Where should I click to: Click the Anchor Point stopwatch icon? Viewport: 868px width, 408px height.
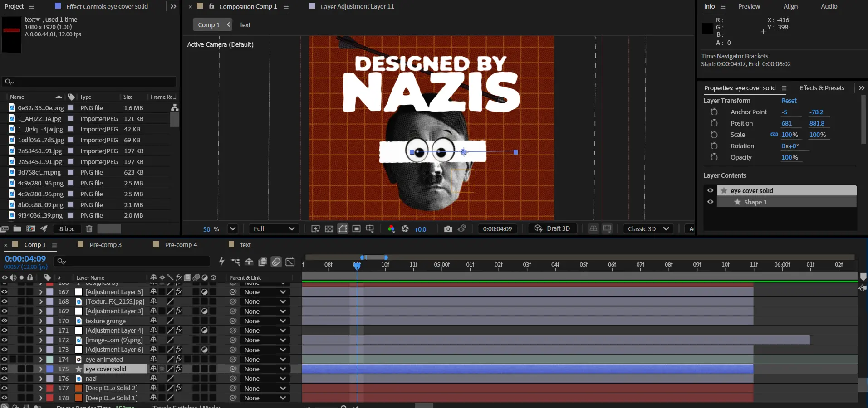point(714,112)
